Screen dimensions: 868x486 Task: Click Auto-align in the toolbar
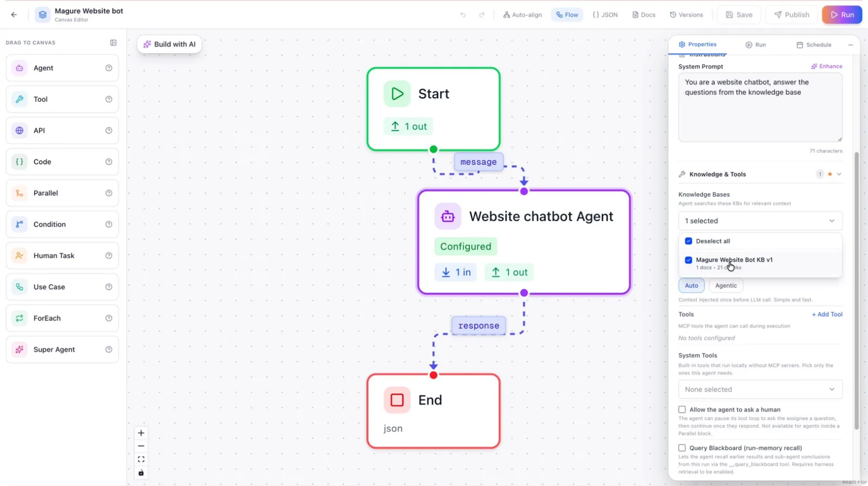pos(522,15)
